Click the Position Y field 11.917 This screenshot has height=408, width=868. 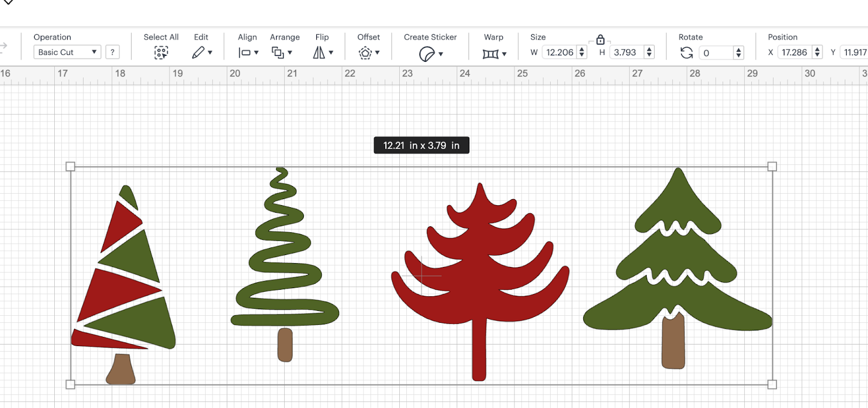854,52
